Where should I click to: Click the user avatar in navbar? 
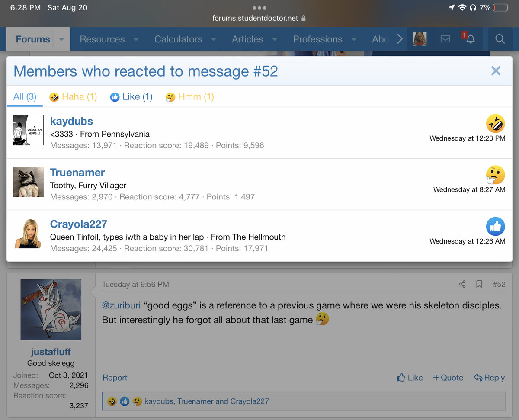[420, 39]
